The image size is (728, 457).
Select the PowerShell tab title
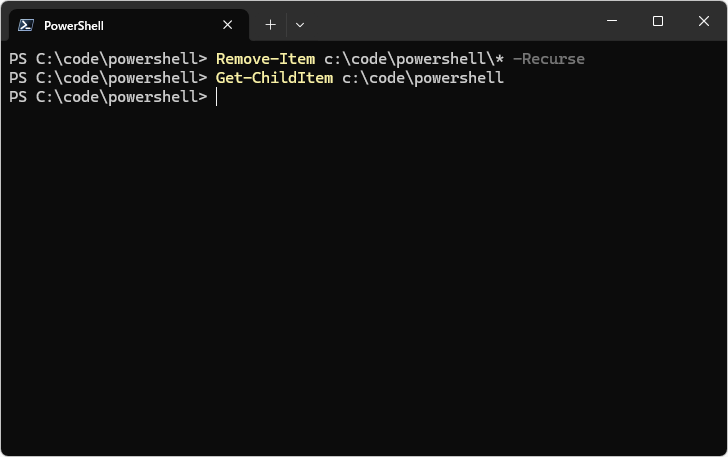tap(74, 25)
